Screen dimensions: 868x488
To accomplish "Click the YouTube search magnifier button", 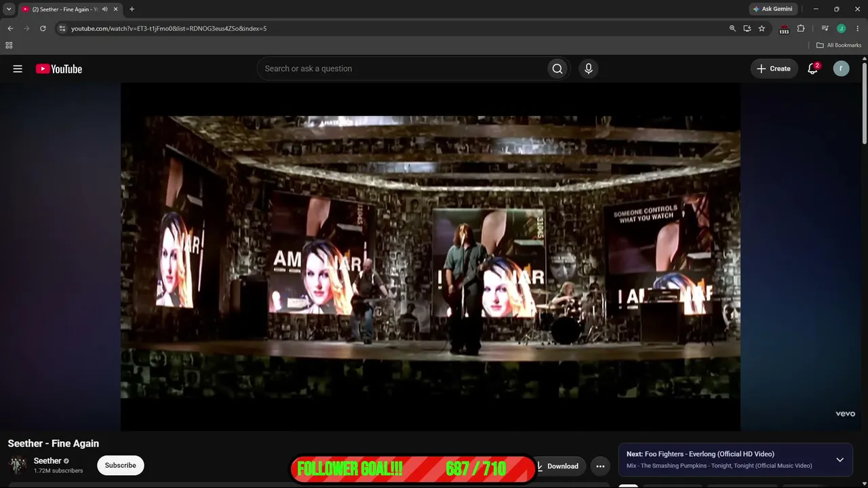I will click(557, 68).
